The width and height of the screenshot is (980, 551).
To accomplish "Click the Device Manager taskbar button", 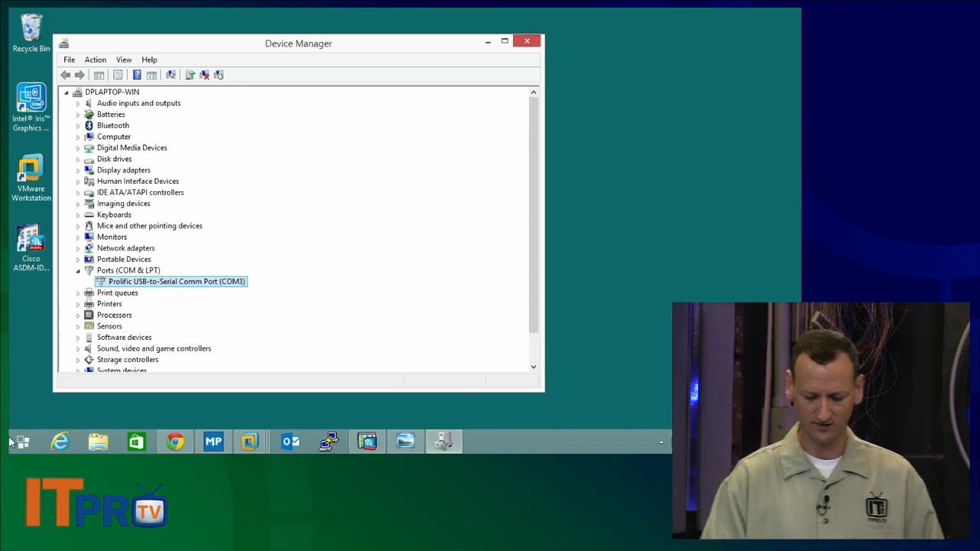I will [444, 442].
